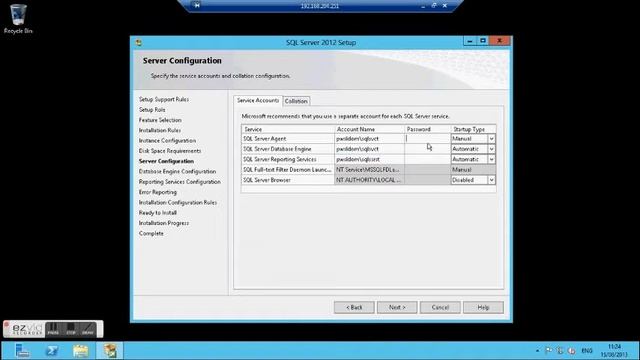Click password field for SQL Server Database Engine
The height and width of the screenshot is (360, 640).
click(427, 149)
